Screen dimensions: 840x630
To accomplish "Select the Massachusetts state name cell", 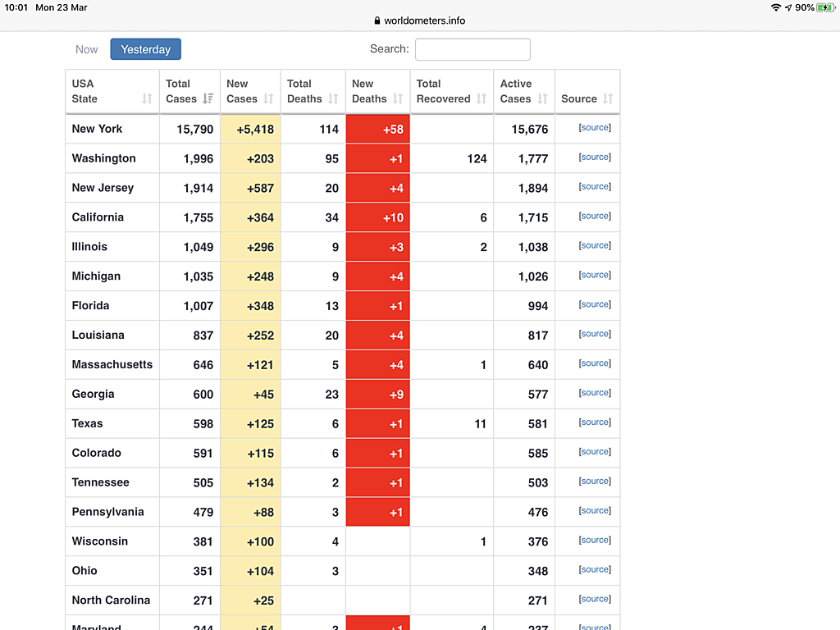I will (112, 364).
